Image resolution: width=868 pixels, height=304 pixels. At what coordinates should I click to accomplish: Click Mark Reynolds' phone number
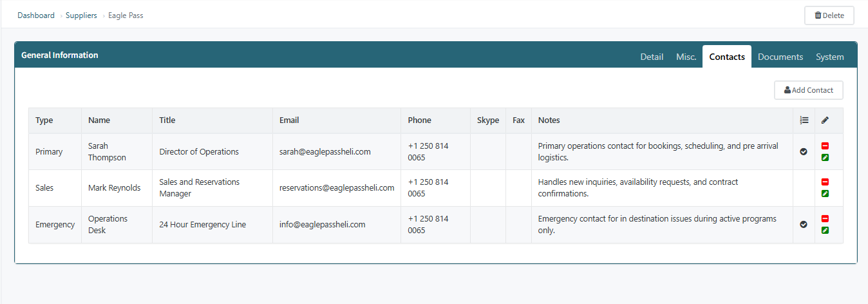(428, 188)
